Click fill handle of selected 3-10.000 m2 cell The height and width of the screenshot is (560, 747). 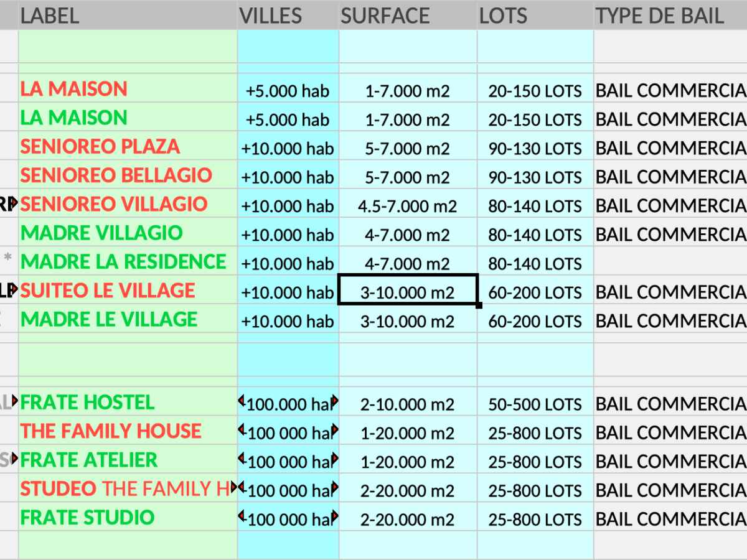[x=478, y=305]
